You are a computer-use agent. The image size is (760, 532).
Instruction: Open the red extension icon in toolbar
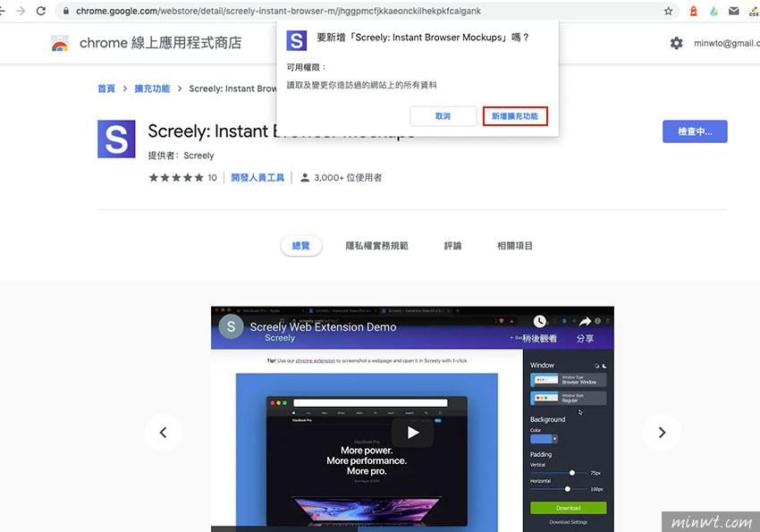[694, 11]
